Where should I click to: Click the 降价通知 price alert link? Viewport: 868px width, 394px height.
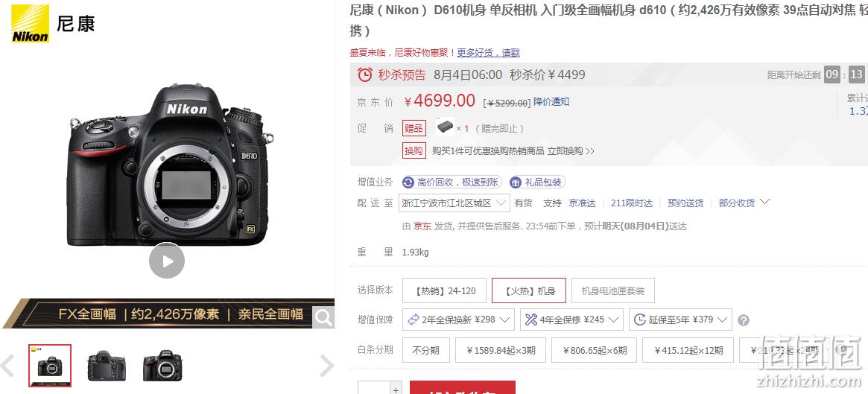551,102
